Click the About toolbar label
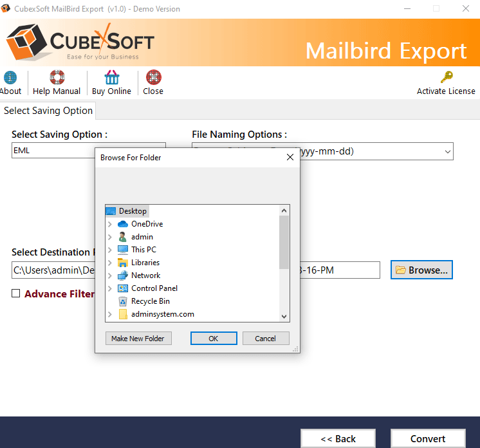 [x=10, y=91]
